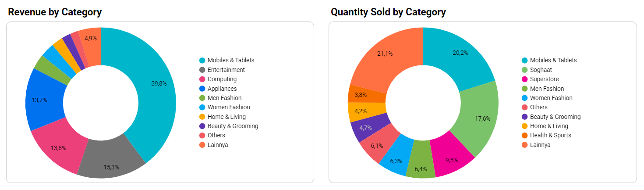
Task: Click the Mobiles & Tablets revenue legend dot
Action: pos(202,61)
